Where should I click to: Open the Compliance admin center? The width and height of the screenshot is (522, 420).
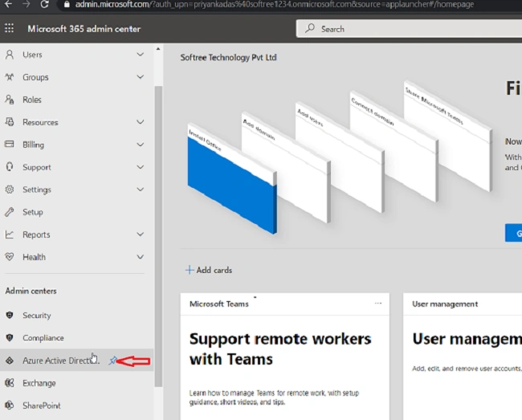(x=76, y=338)
